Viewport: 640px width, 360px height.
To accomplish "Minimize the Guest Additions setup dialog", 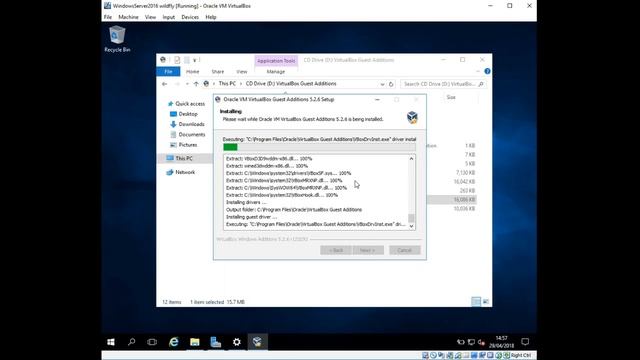I will [378, 100].
